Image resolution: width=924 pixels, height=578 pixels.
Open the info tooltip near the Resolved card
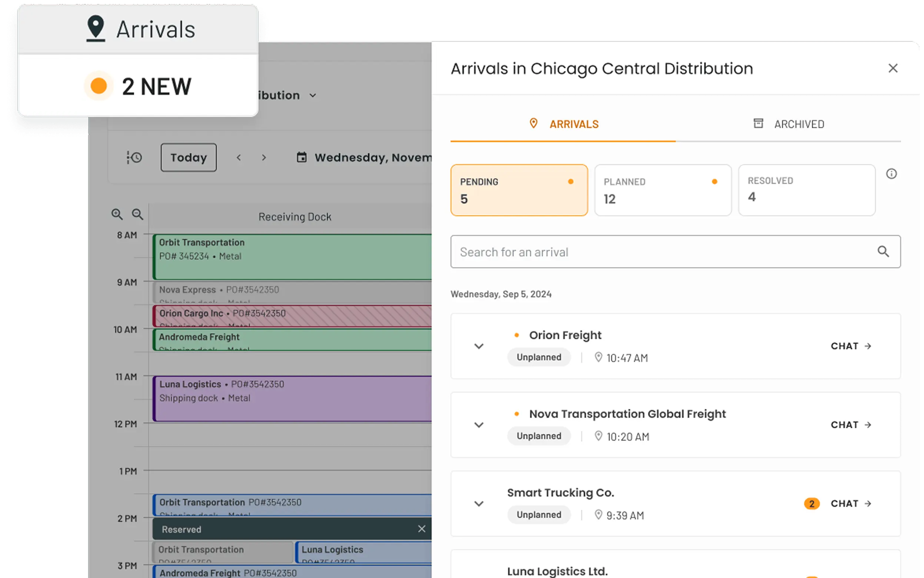(x=892, y=174)
